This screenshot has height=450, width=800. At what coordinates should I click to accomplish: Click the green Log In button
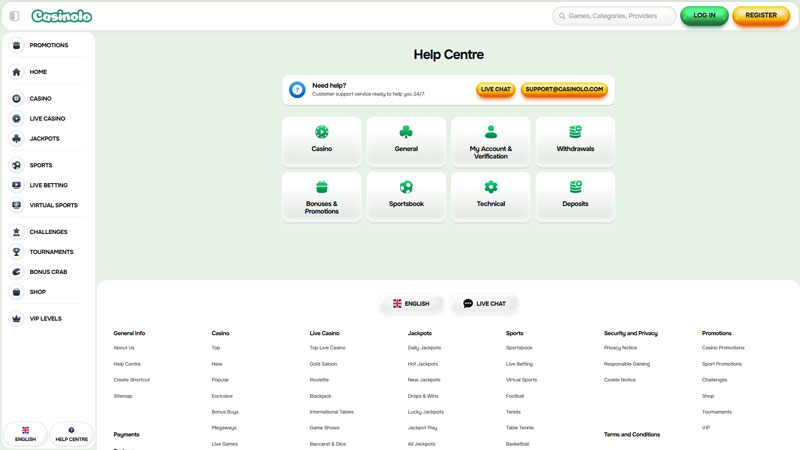(704, 15)
